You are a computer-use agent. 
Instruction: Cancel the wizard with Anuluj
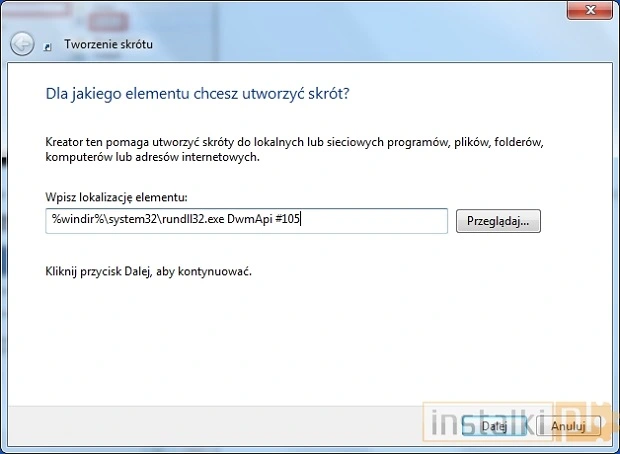tap(567, 426)
